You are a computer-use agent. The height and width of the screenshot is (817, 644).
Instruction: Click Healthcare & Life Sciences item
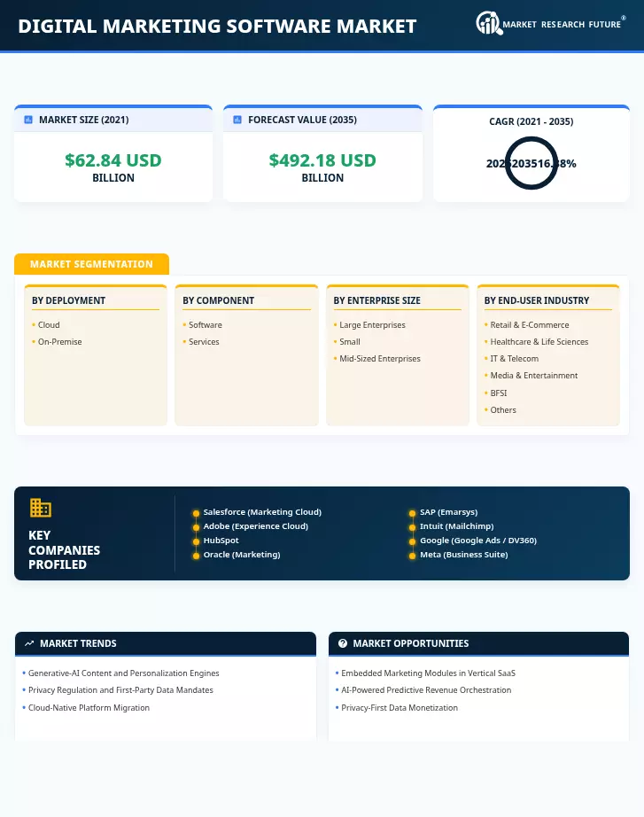click(539, 342)
